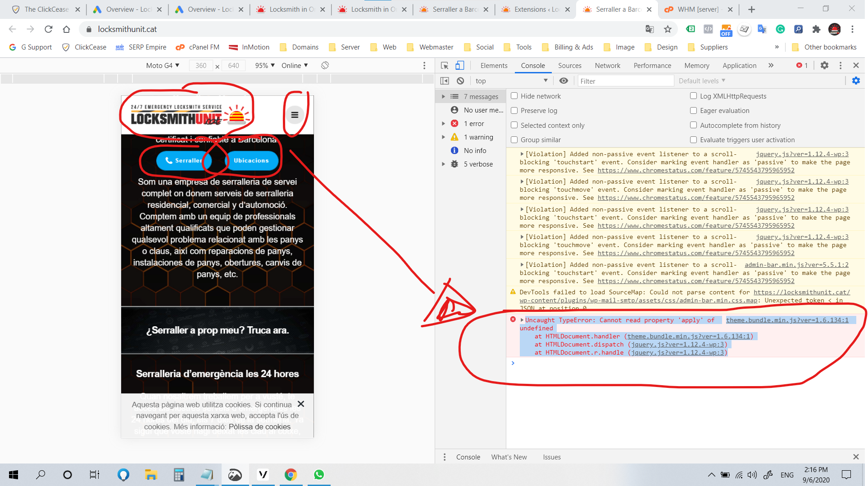This screenshot has height=486, width=868.
Task: Click the console Filter input field
Action: tap(626, 81)
